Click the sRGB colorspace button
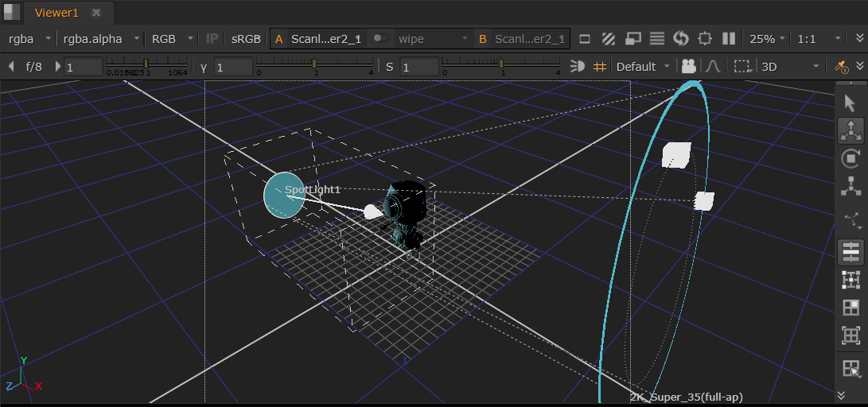Image resolution: width=868 pixels, height=407 pixels. point(246,38)
